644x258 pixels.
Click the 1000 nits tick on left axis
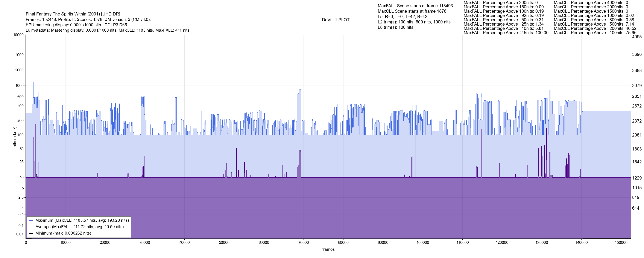[19, 86]
